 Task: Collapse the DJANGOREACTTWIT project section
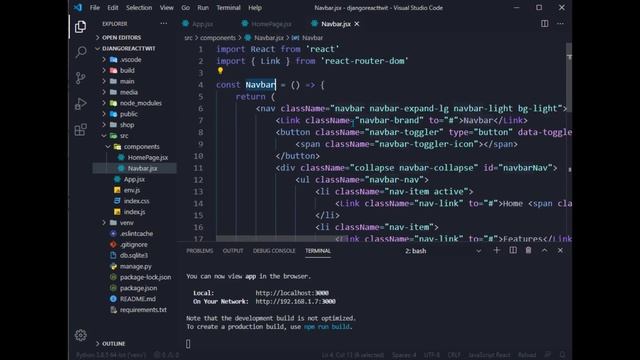(129, 49)
